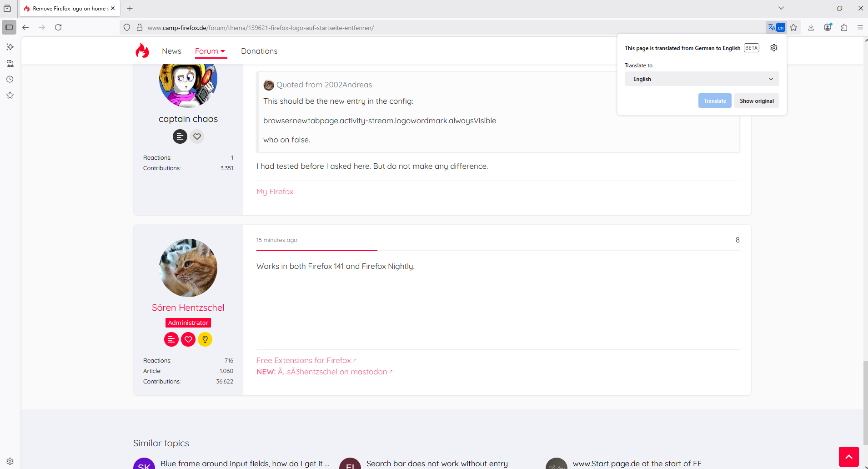868x469 pixels.
Task: Open the downloads panel
Action: pos(811,27)
